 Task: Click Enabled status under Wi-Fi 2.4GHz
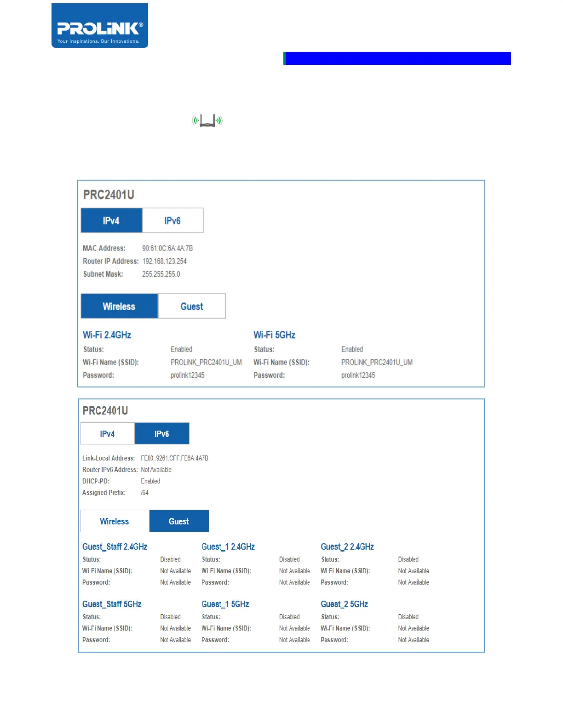[182, 349]
